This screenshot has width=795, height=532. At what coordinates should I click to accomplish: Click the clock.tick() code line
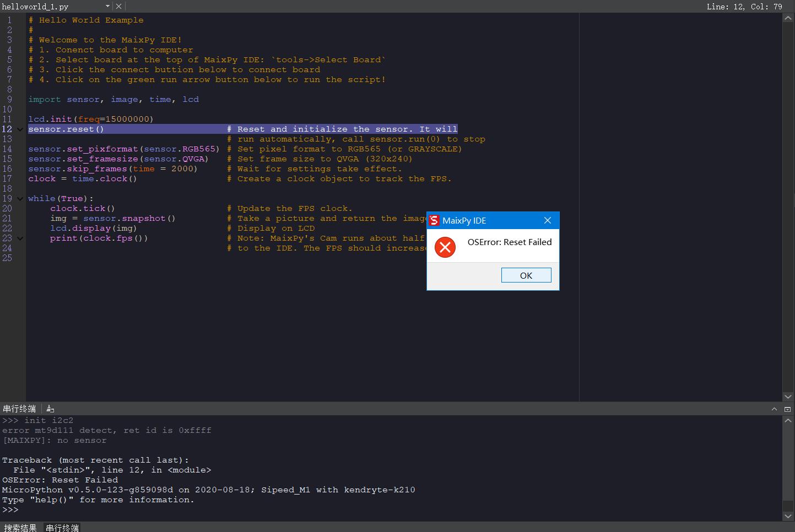pyautogui.click(x=83, y=208)
